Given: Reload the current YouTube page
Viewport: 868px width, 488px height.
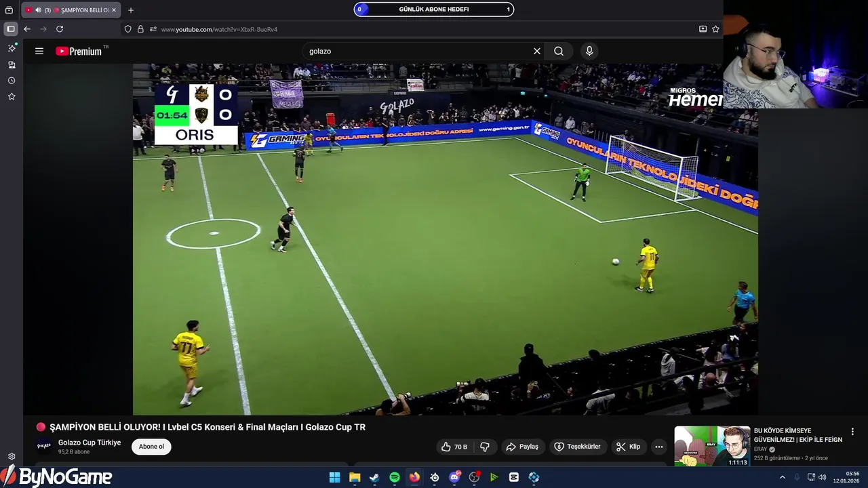Looking at the screenshot, I should click(60, 29).
